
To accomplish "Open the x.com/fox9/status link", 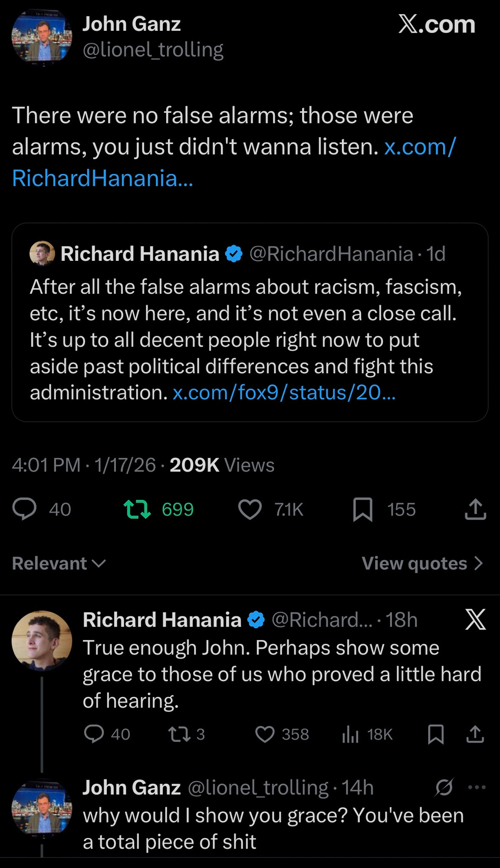I will [284, 392].
